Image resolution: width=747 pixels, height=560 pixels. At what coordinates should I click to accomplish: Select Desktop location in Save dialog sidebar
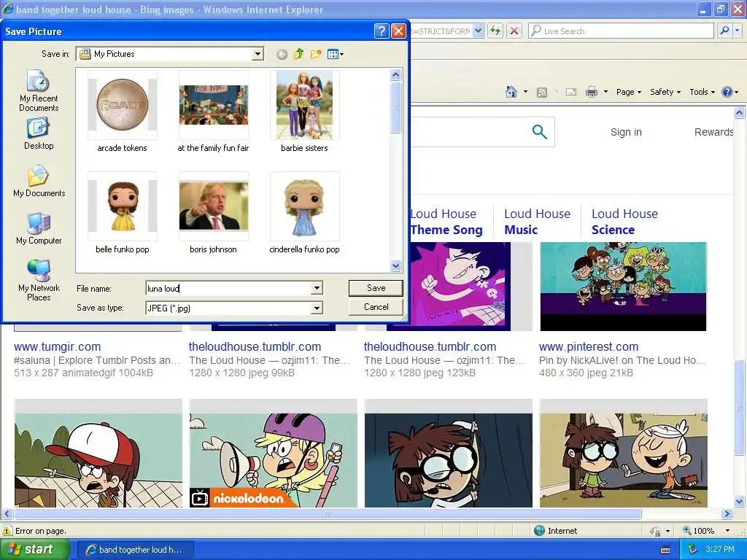[x=39, y=134]
